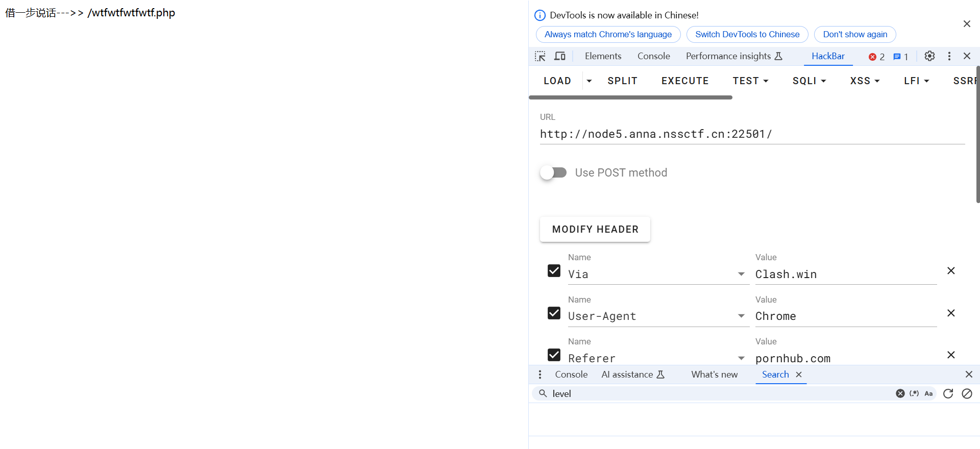Image resolution: width=980 pixels, height=449 pixels.
Task: Close the Search drawer tab
Action: 799,375
